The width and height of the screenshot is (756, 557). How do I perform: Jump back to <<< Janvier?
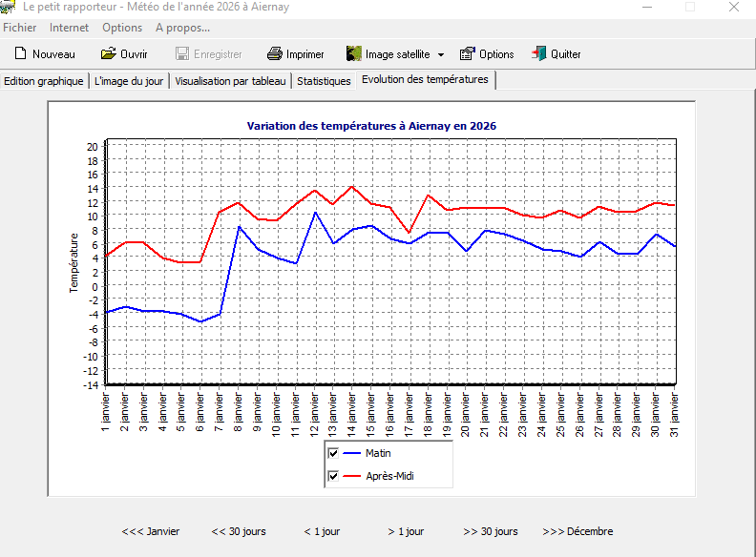pyautogui.click(x=151, y=531)
